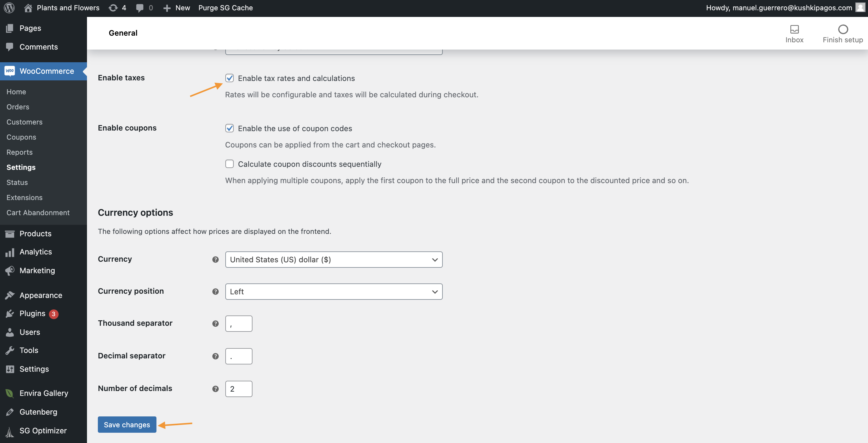Image resolution: width=868 pixels, height=443 pixels.
Task: Click the Save changes button
Action: pyautogui.click(x=127, y=425)
